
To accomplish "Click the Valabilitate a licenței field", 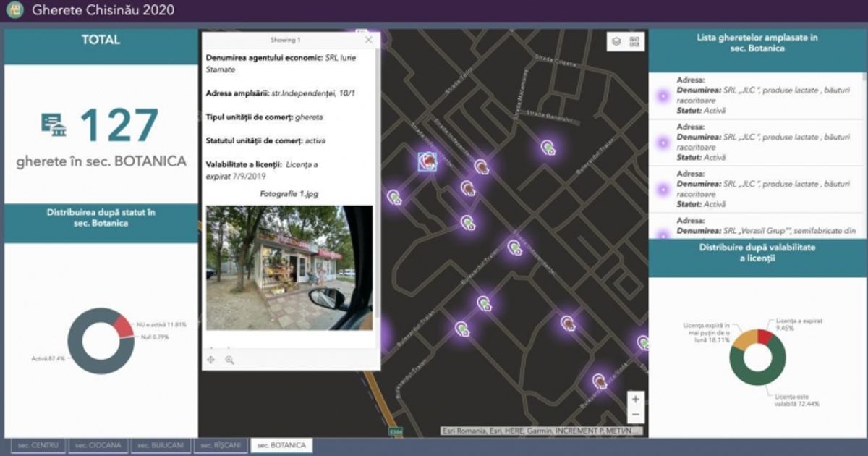I will [x=263, y=170].
